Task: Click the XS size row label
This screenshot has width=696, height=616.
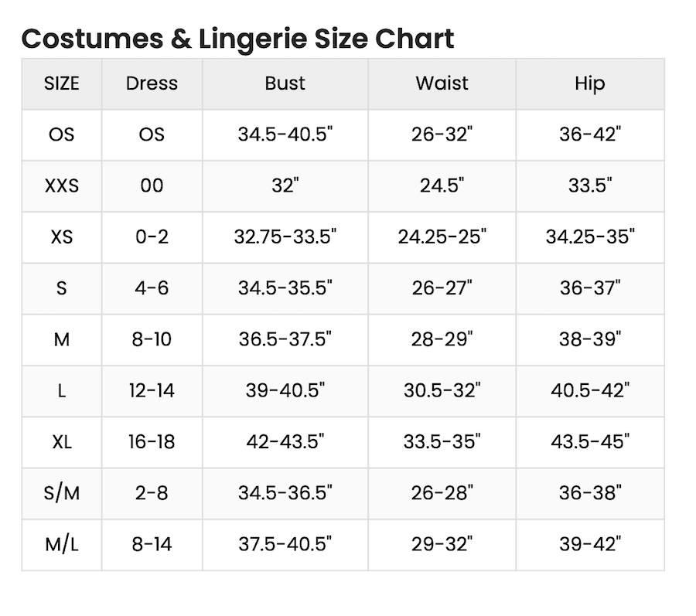Action: pyautogui.click(x=62, y=237)
